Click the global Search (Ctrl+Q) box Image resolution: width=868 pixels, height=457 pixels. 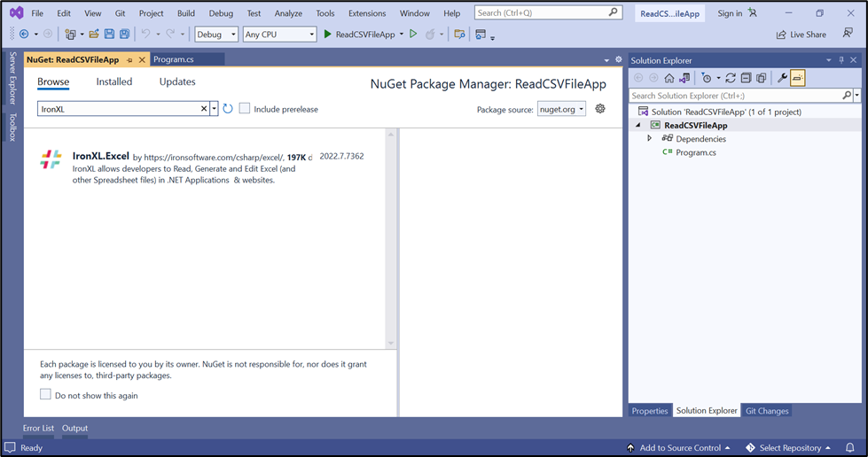click(x=548, y=12)
